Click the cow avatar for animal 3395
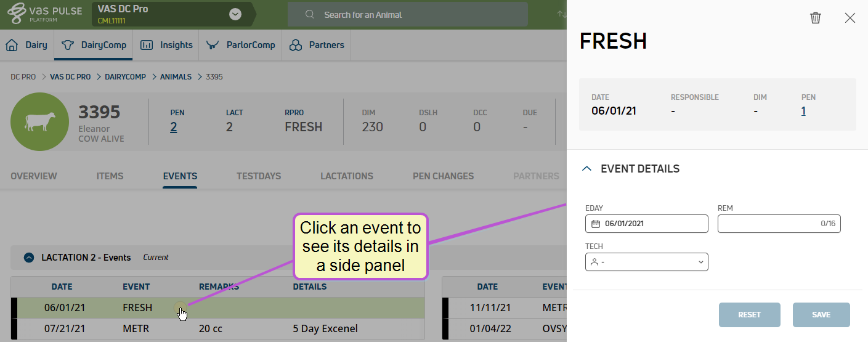Screen dimensions: 868x342 coord(38,121)
